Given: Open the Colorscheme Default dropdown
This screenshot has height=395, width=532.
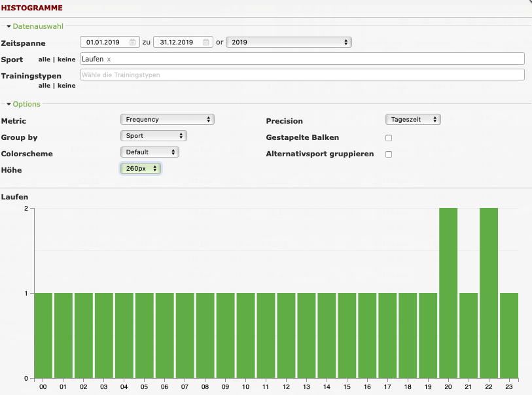Looking at the screenshot, I should tap(150, 152).
